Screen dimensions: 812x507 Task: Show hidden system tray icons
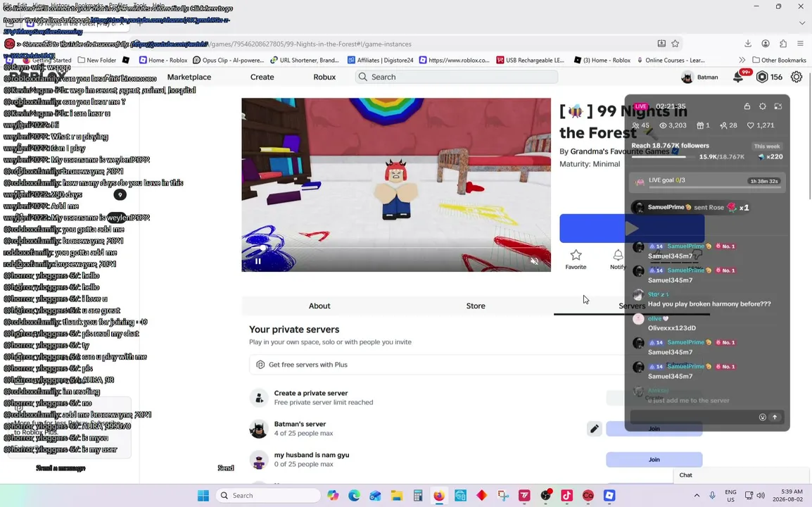click(x=697, y=496)
